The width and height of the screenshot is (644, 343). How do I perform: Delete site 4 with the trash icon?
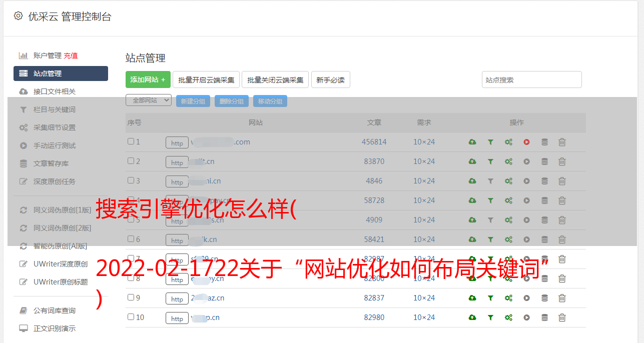562,200
